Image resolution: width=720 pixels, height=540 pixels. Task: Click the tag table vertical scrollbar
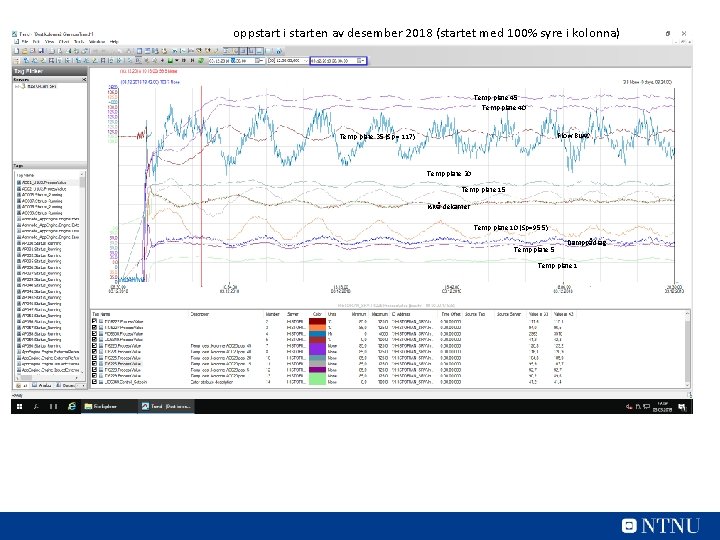click(x=687, y=348)
